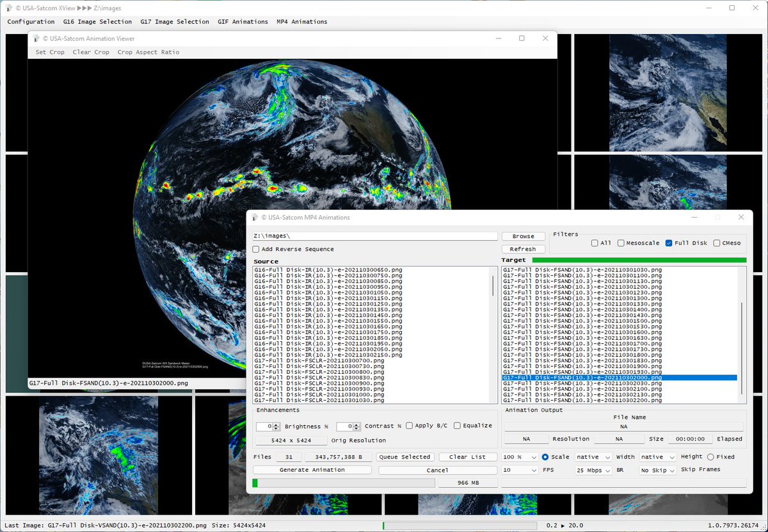
Task: Close the MP4 Animations dialog
Action: coord(741,217)
